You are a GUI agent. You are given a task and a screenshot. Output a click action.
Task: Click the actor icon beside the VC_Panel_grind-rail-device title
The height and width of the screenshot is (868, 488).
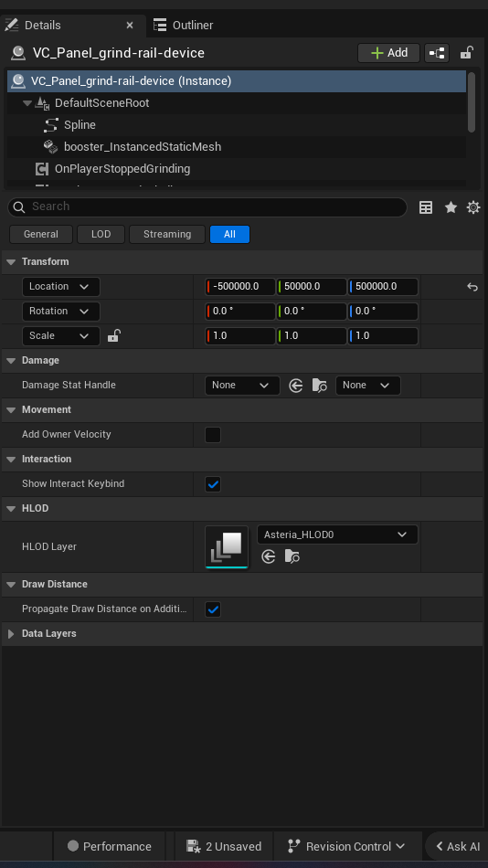pyautogui.click(x=18, y=53)
